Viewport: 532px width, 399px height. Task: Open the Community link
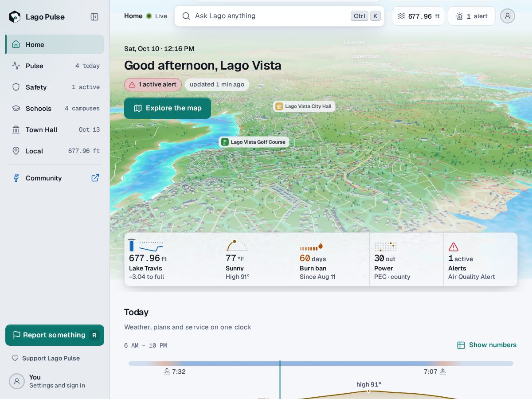55,178
